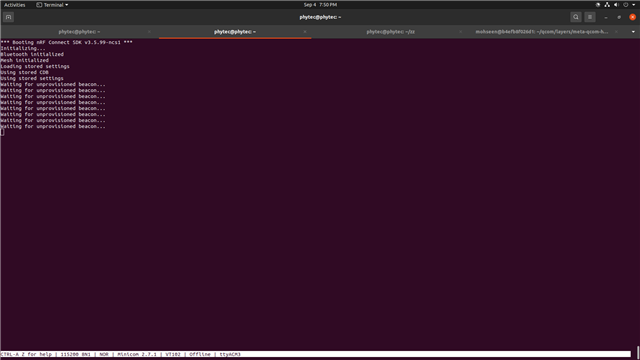This screenshot has width=640, height=360.
Task: Click 'CTRL-A Z for help' in status bar
Action: pos(27,354)
